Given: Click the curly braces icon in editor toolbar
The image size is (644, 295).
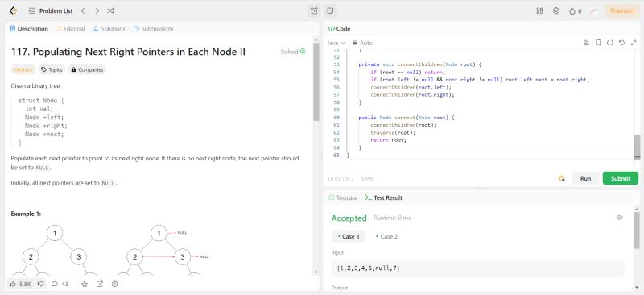Looking at the screenshot, I should point(610,43).
